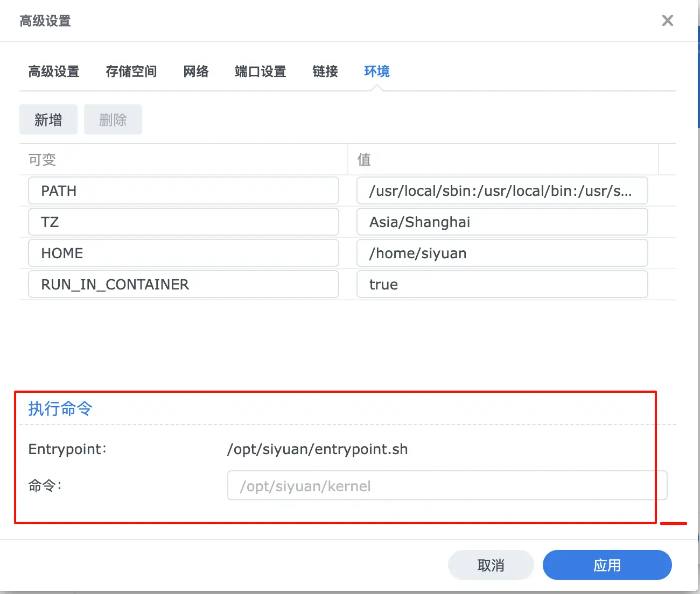The width and height of the screenshot is (700, 594).
Task: Click the 命令 input showing /opt/siyuan/kernel
Action: click(446, 485)
